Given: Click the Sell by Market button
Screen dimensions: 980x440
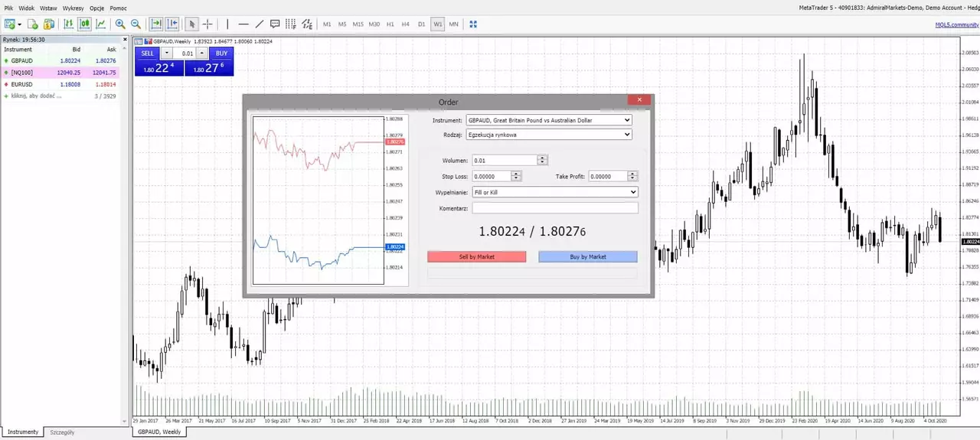Looking at the screenshot, I should pos(477,257).
